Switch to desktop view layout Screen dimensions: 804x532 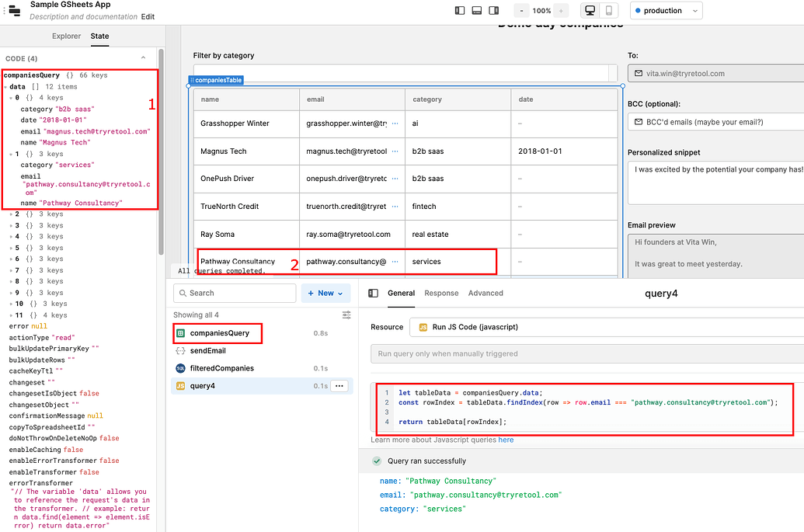pyautogui.click(x=590, y=11)
